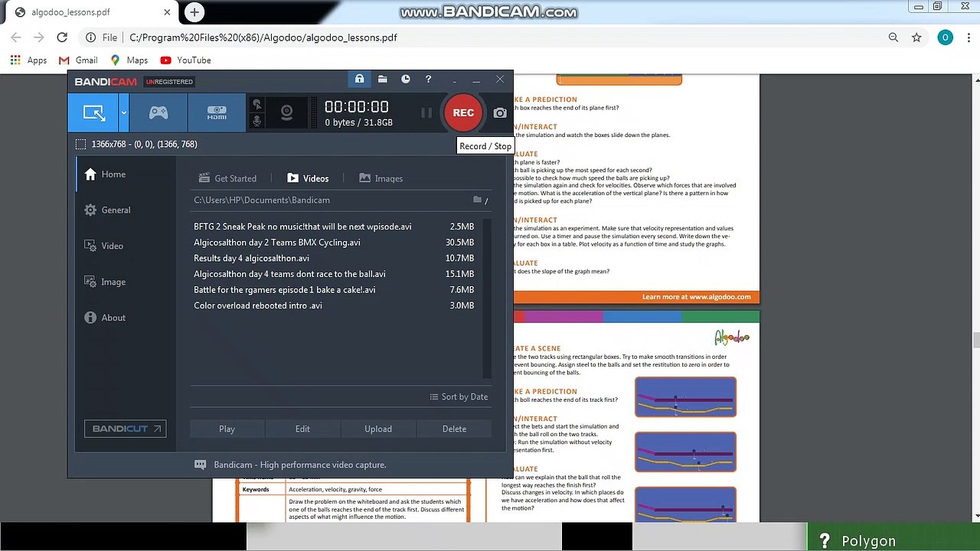Image resolution: width=980 pixels, height=551 pixels.
Task: Open the YouTube bookmark
Action: 185,60
